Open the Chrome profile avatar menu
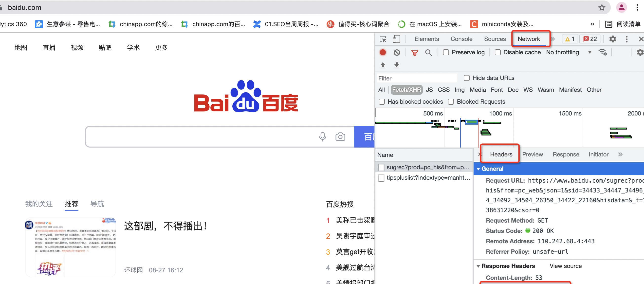Viewport: 644px width, 284px height. (622, 7)
